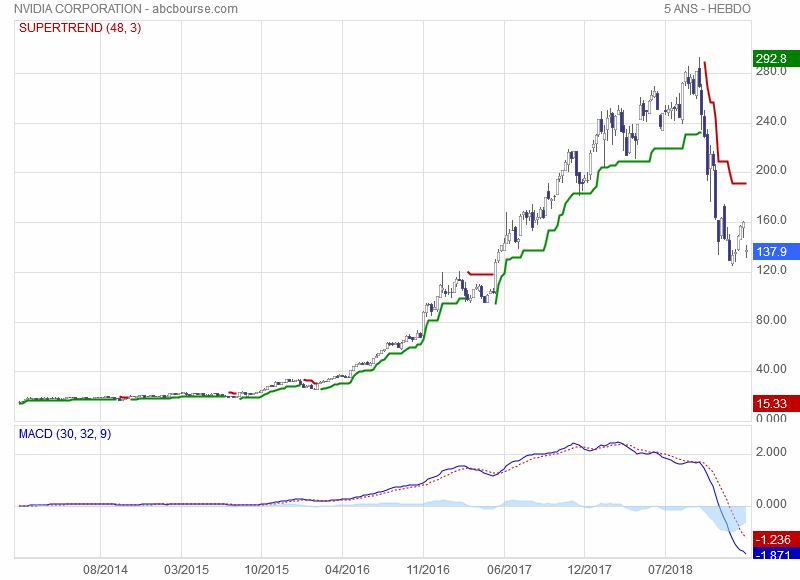Click the green 292.8 price tag

point(776,59)
